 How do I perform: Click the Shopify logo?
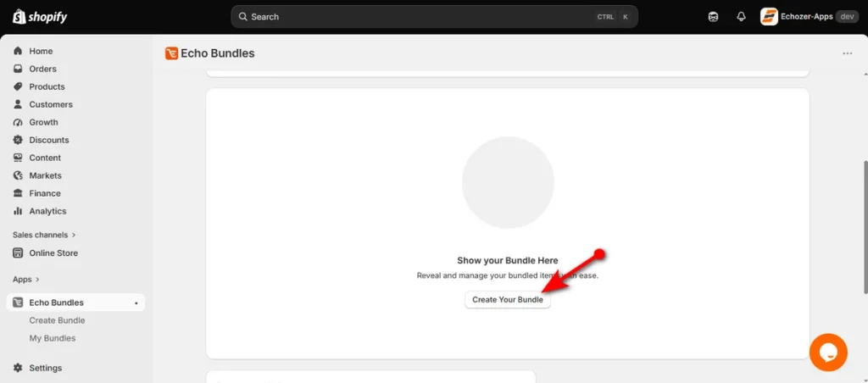(39, 17)
